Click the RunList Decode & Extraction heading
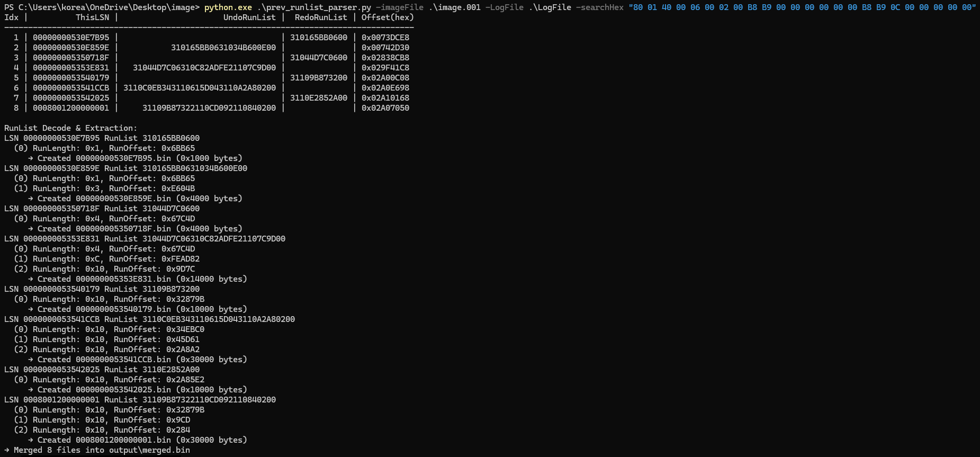The image size is (980, 457). coord(70,128)
